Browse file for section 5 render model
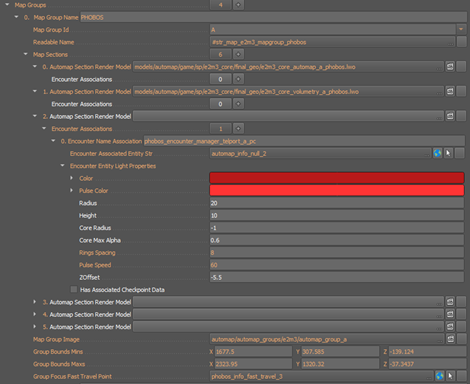The height and width of the screenshot is (384, 470). (450, 327)
